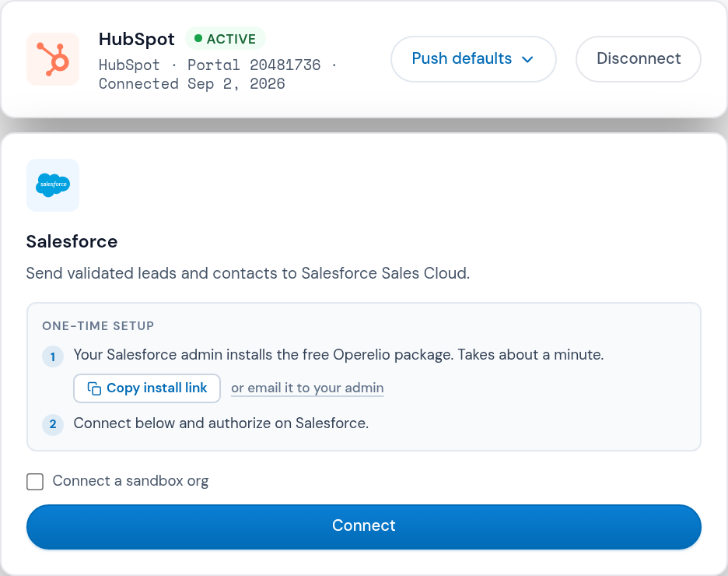The width and height of the screenshot is (728, 576).
Task: Copy the Salesforce package install link
Action: 147,388
